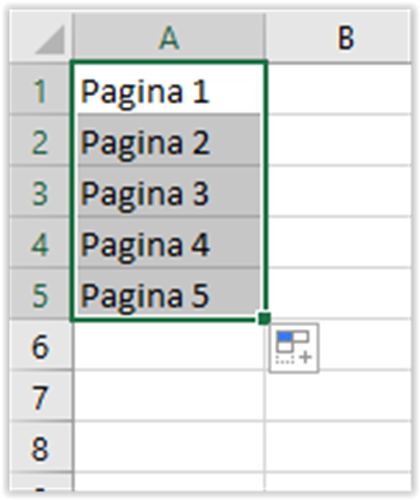Select row 5 header
The image size is (420, 500).
point(41,294)
